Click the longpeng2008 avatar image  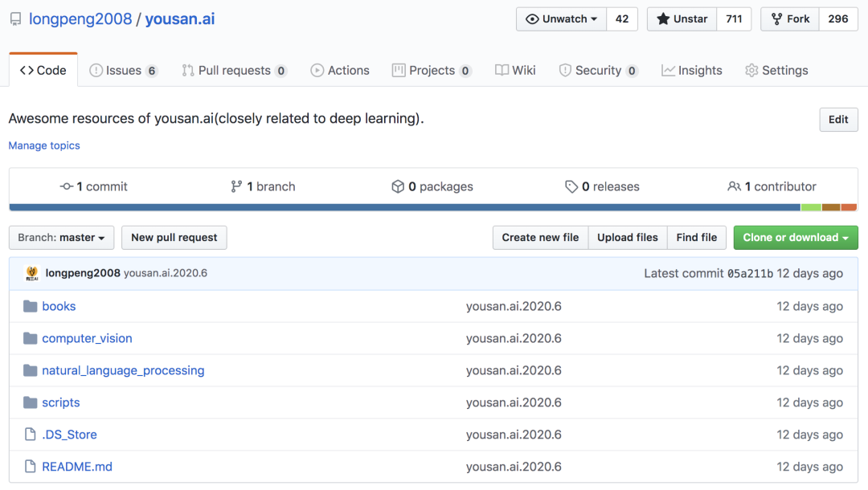[x=32, y=273]
